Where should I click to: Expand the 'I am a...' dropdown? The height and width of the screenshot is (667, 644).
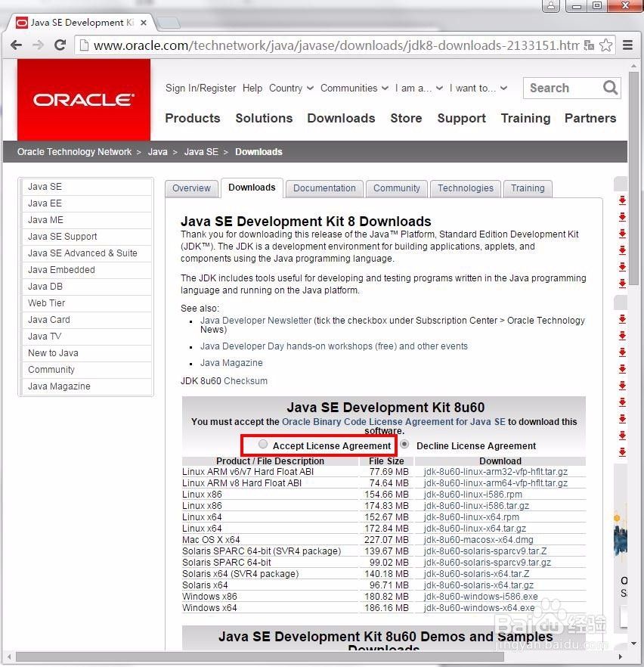click(x=420, y=88)
